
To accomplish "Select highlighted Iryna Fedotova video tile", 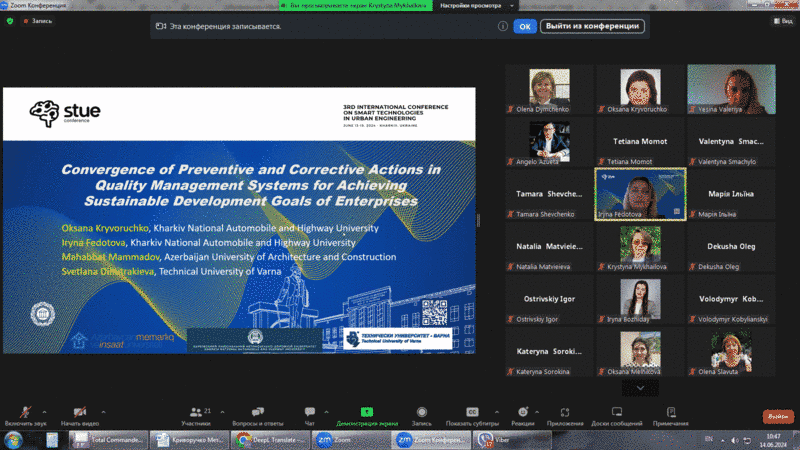I will click(x=640, y=194).
